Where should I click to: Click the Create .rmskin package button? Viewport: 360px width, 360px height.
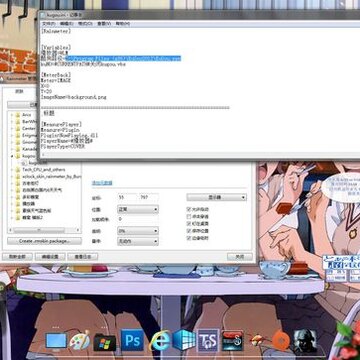(44, 241)
